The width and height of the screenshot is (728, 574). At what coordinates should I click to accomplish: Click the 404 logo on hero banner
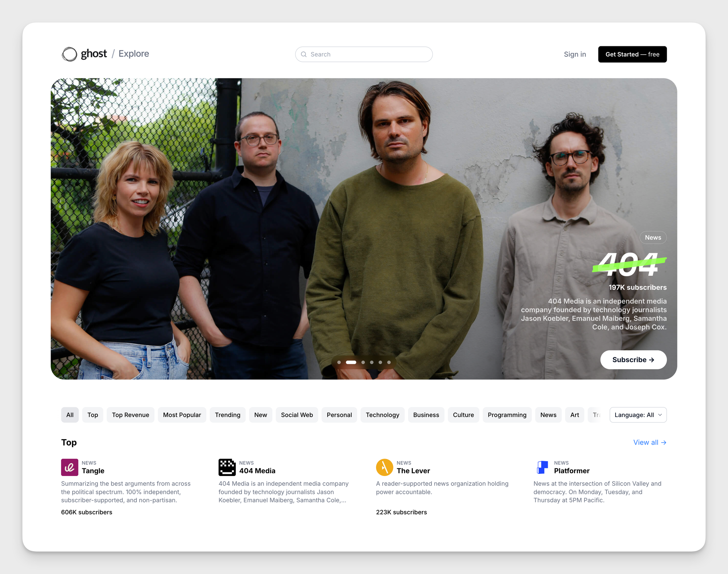tap(629, 264)
